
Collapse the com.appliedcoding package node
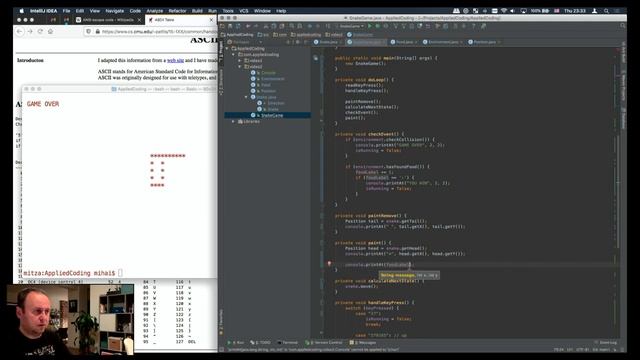(234, 54)
